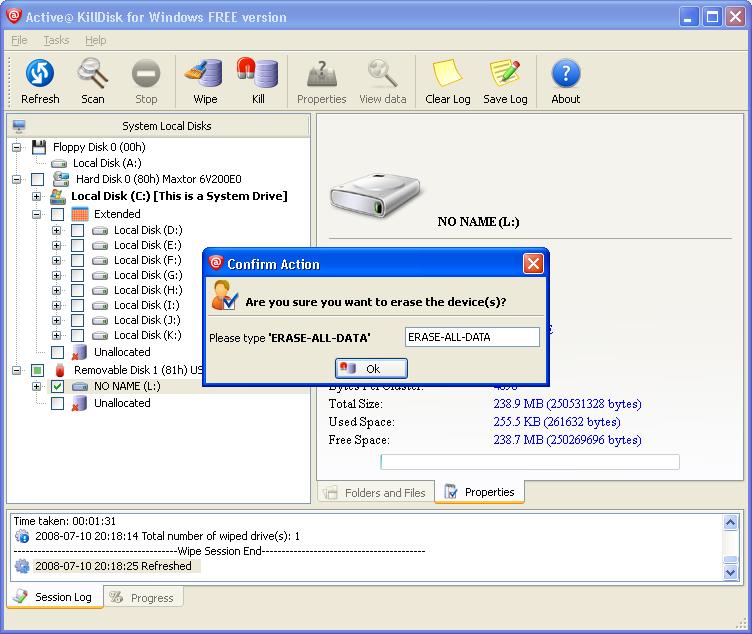
Task: Expand the NO NAME (L:) node
Action: (x=37, y=387)
